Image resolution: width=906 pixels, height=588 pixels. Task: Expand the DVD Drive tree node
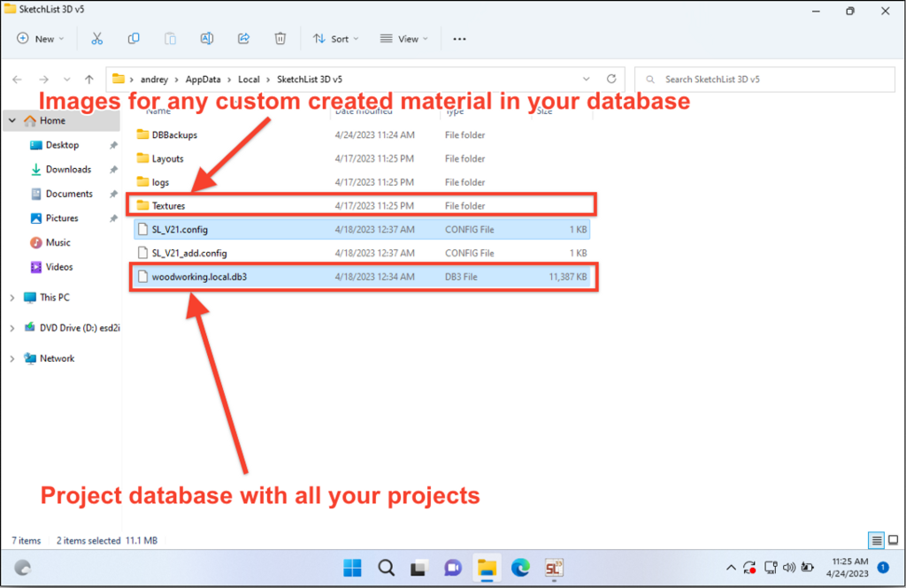coord(12,328)
